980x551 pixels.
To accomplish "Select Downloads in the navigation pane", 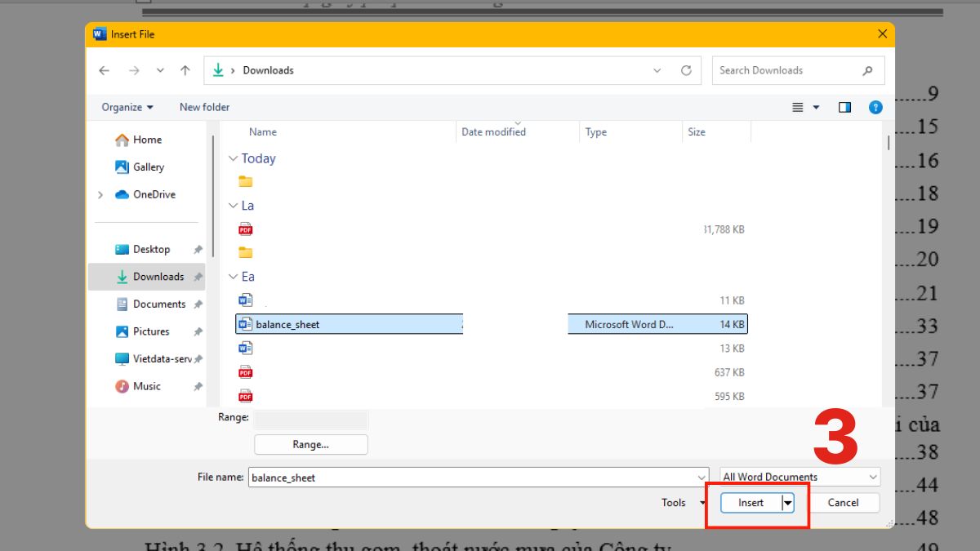I will point(145,277).
